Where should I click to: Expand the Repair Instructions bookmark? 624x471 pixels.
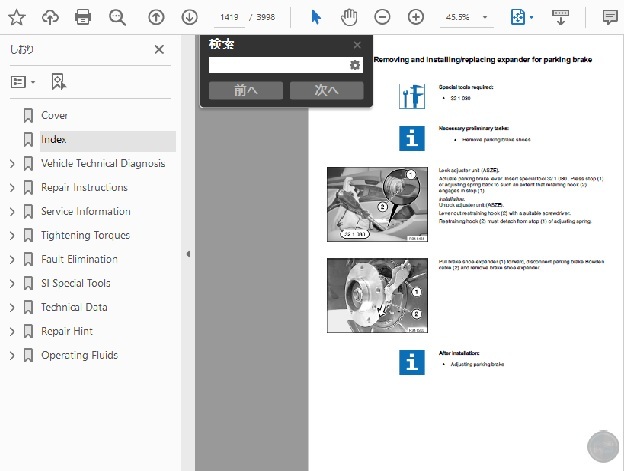[x=12, y=188]
